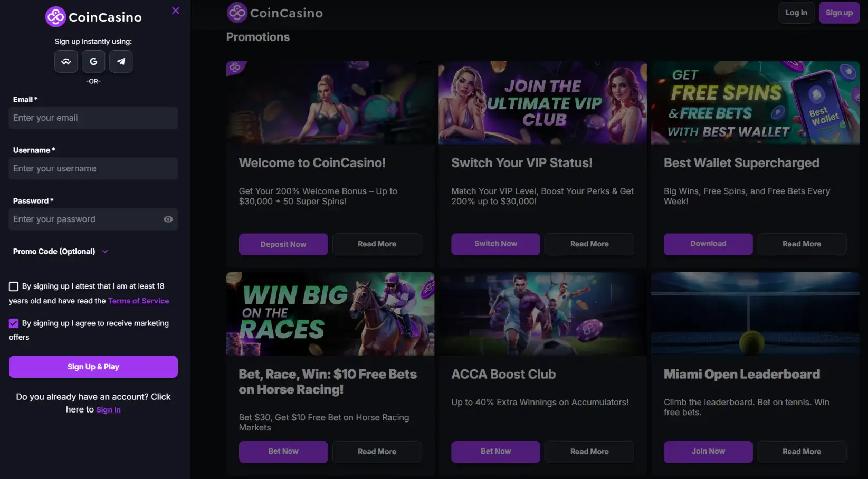This screenshot has height=479, width=868.
Task: Open the Terms of Service link
Action: tap(138, 301)
